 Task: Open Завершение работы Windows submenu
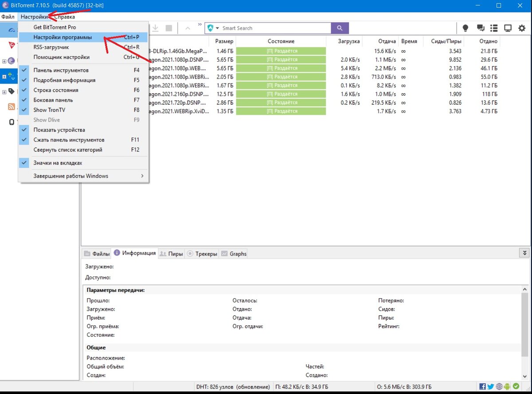[83, 176]
